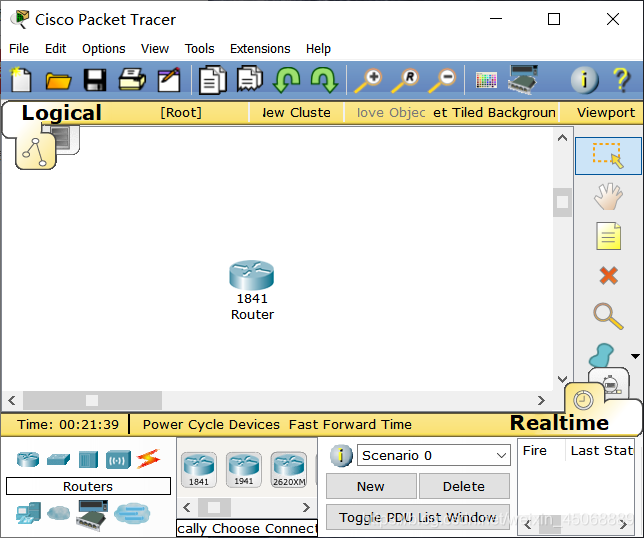
Task: Click the Delete scenario button
Action: click(464, 486)
